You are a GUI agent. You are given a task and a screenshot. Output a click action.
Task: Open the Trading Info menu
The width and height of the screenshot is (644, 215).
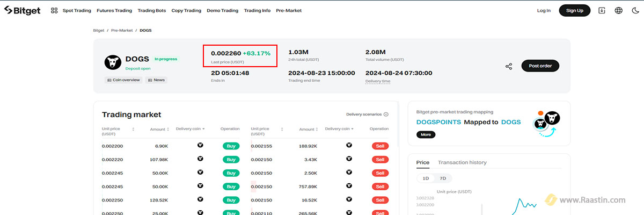257,10
